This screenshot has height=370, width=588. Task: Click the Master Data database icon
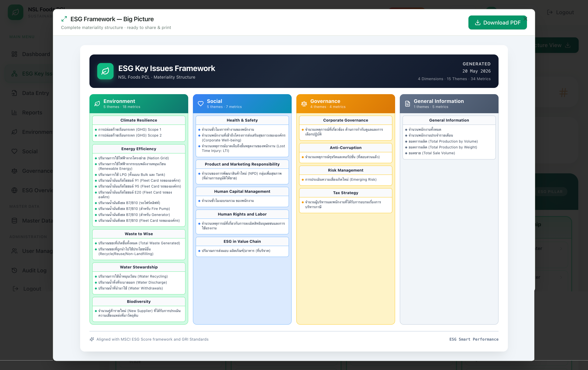coord(14,221)
